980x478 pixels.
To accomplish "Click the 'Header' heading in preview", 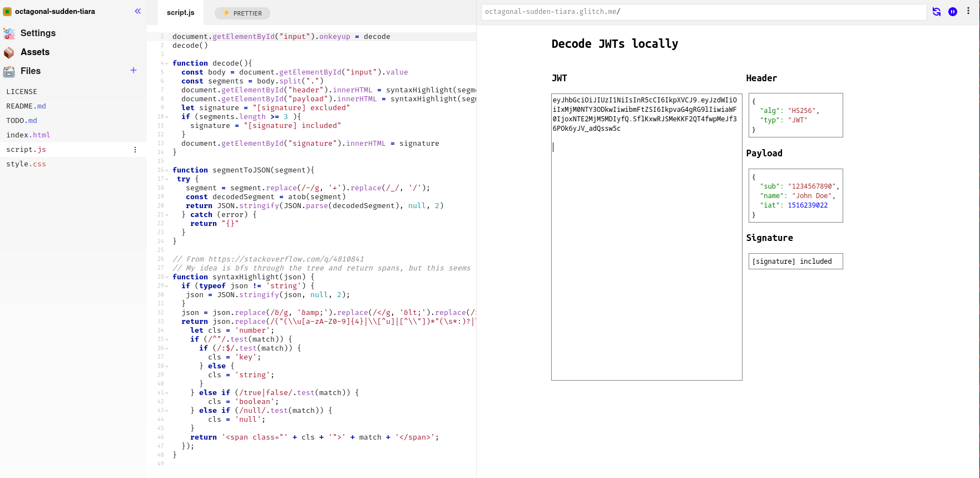I will pyautogui.click(x=761, y=78).
